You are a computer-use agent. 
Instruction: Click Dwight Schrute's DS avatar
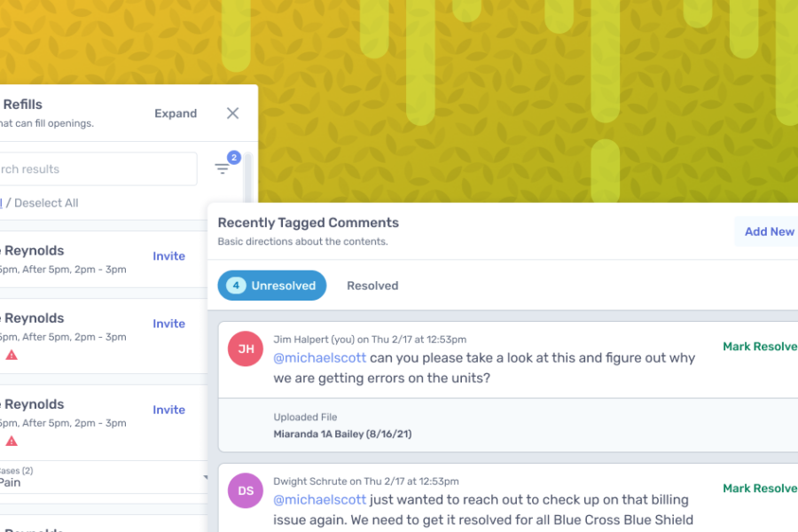(245, 491)
